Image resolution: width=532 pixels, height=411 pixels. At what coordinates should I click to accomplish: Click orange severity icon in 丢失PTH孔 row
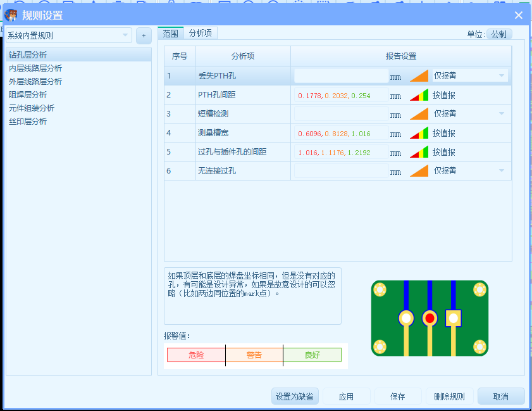(x=419, y=76)
